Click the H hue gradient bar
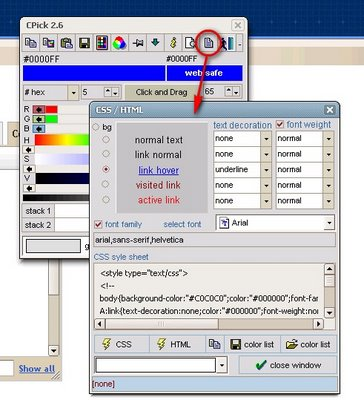Image resolution: width=364 pixels, height=400 pixels. click(x=62, y=140)
